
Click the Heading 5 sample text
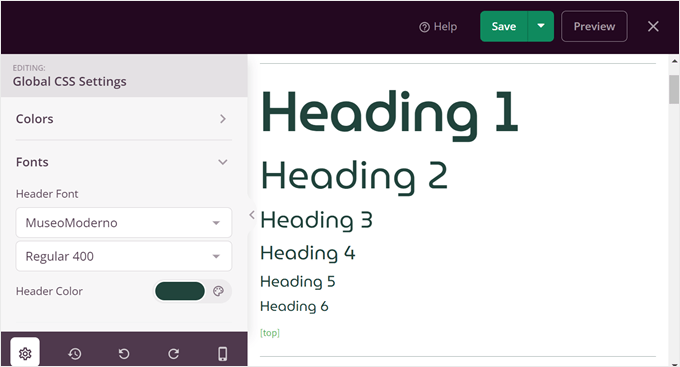(298, 282)
